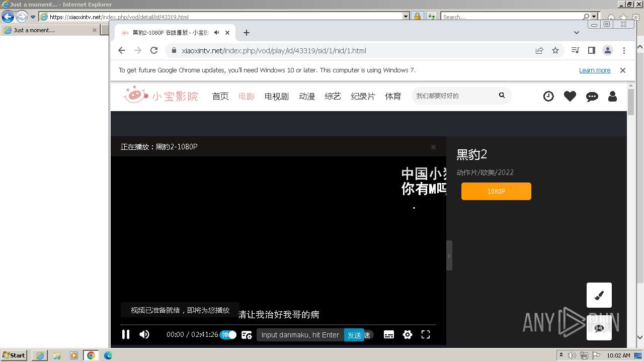Open the 首页 navigation item
644x362 pixels.
220,96
